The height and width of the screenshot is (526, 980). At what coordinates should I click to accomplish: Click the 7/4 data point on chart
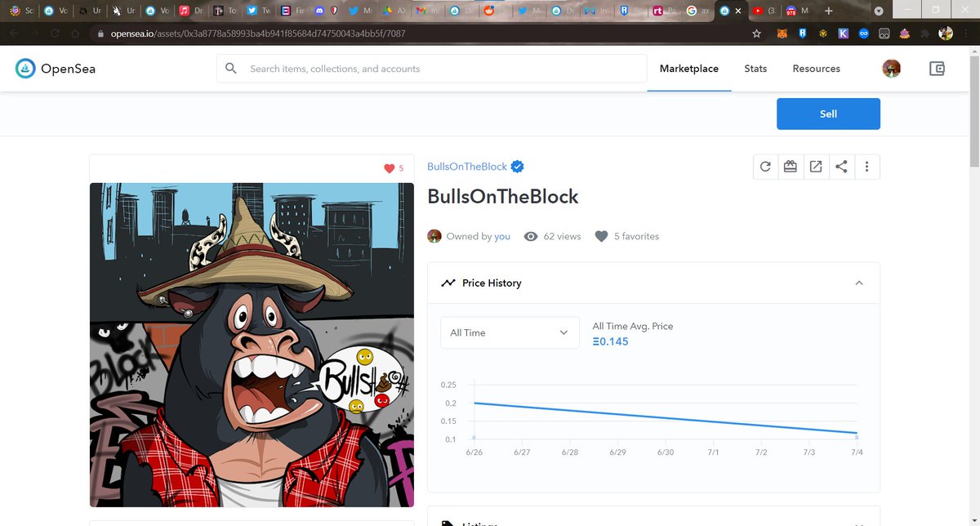(x=856, y=433)
